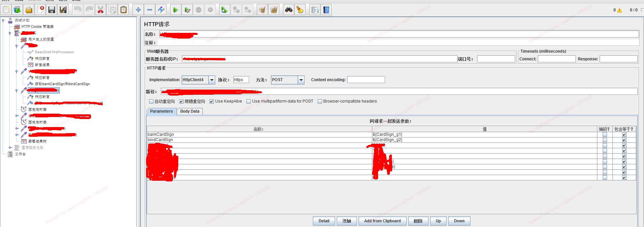
Task: Click the grey Stop test icon
Action: tap(199, 10)
